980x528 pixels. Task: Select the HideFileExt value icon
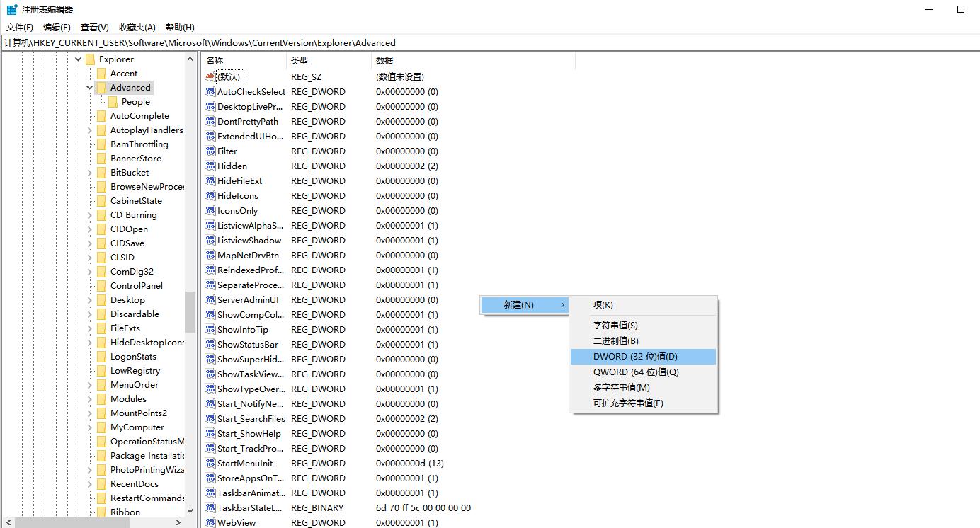coord(210,180)
